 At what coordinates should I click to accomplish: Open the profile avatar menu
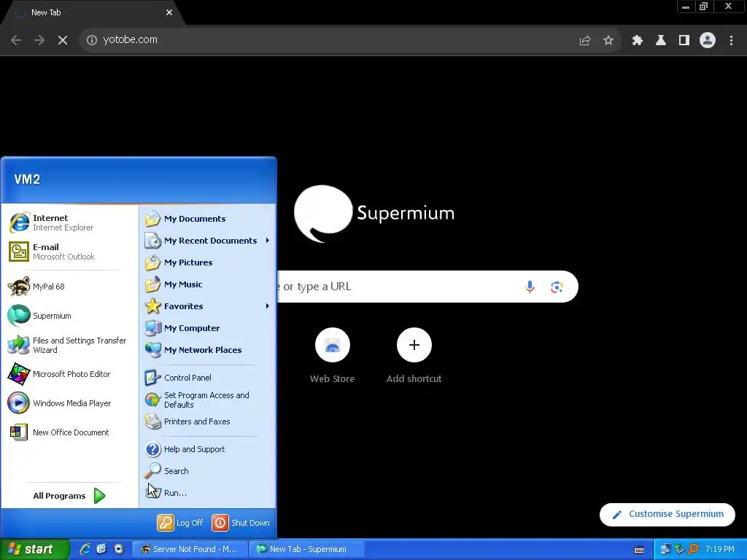coord(708,41)
